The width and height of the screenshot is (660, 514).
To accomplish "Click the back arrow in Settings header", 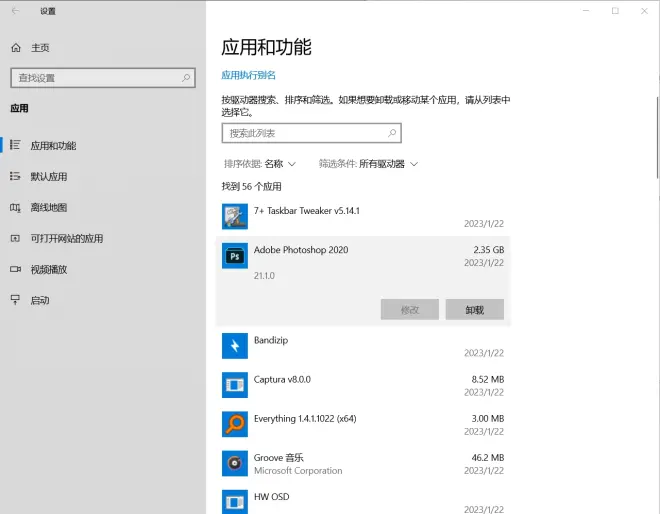I will tap(15, 11).
